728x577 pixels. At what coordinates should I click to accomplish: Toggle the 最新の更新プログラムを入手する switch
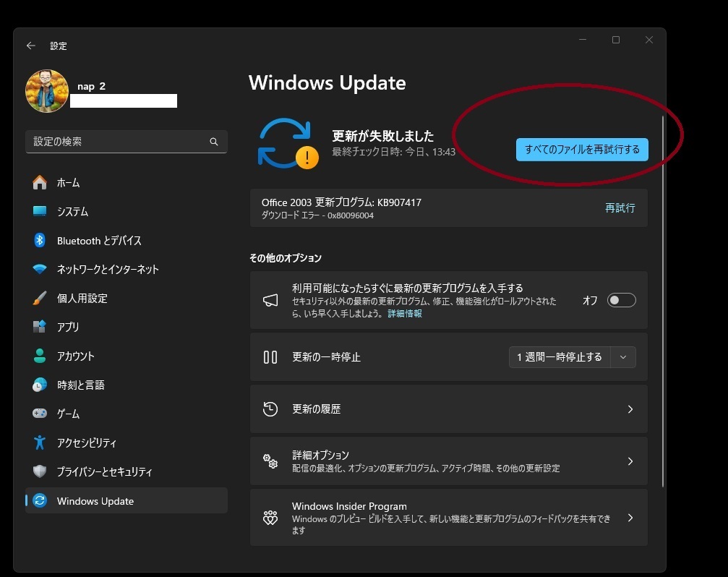tap(621, 300)
